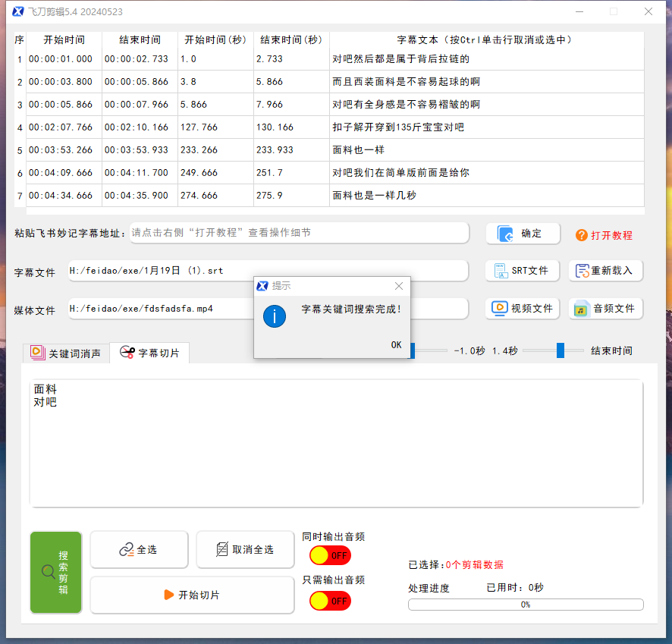Viewport: 672px width, 644px height.
Task: Click the info icon in the dialog
Action: coord(275,316)
